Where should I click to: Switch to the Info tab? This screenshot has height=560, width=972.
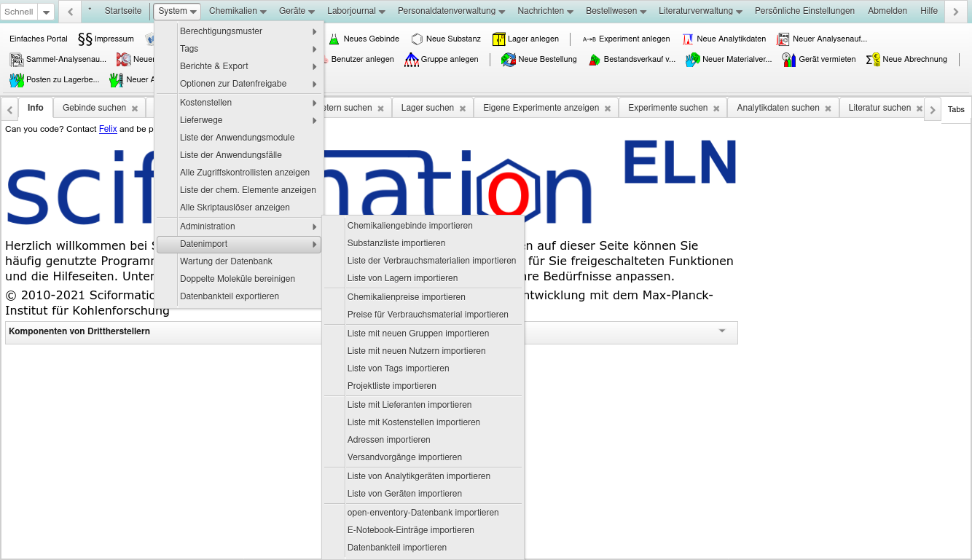(x=36, y=108)
